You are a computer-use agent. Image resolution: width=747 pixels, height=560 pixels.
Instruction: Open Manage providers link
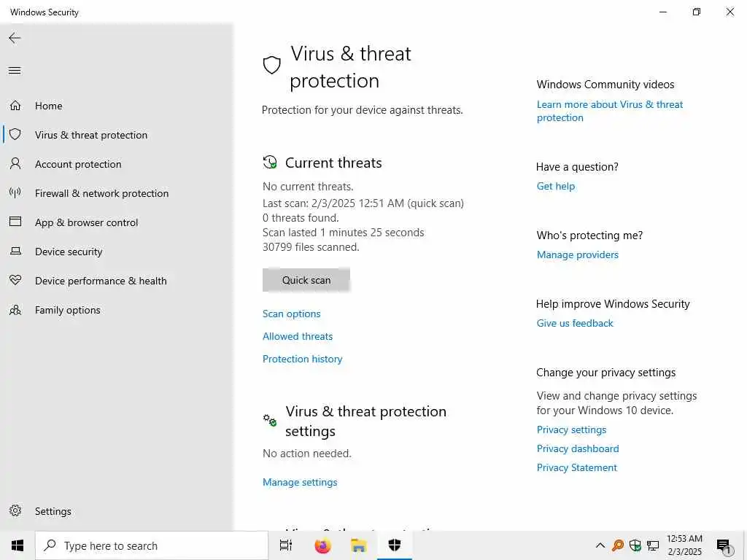point(578,254)
